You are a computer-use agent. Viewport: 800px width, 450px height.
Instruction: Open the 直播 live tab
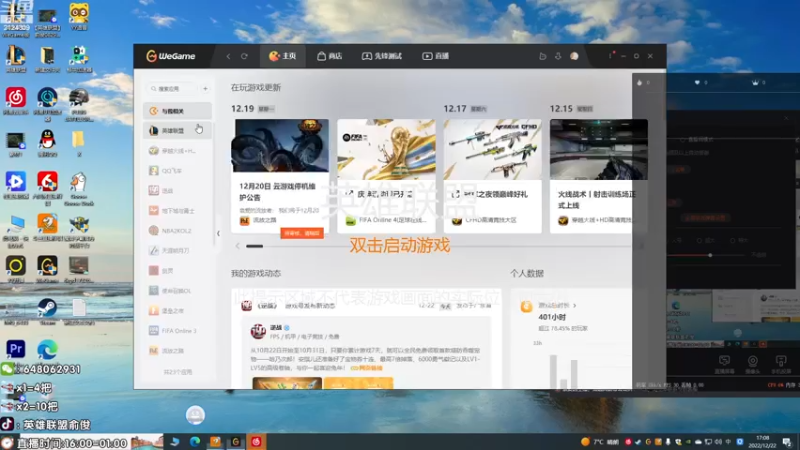(x=435, y=56)
